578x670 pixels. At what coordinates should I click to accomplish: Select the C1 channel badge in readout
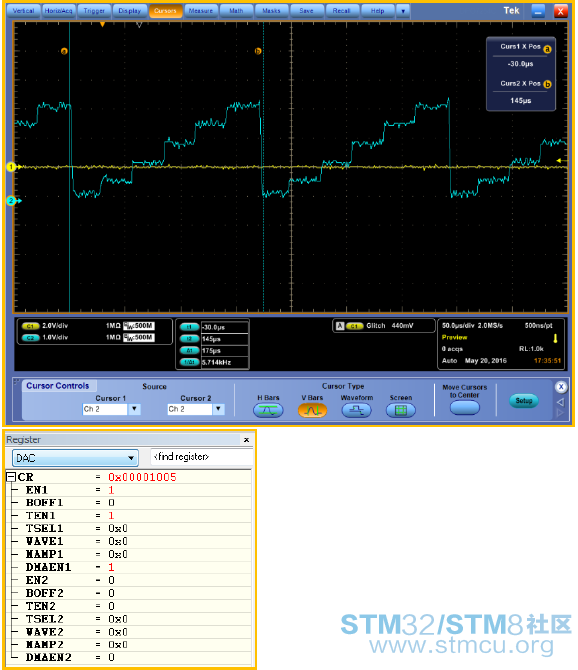(30, 326)
